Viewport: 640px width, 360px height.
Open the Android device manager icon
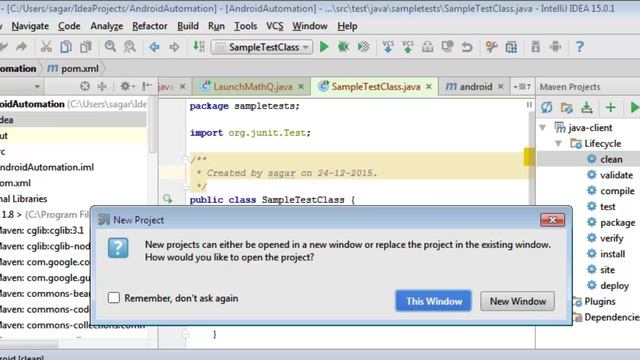click(x=555, y=47)
